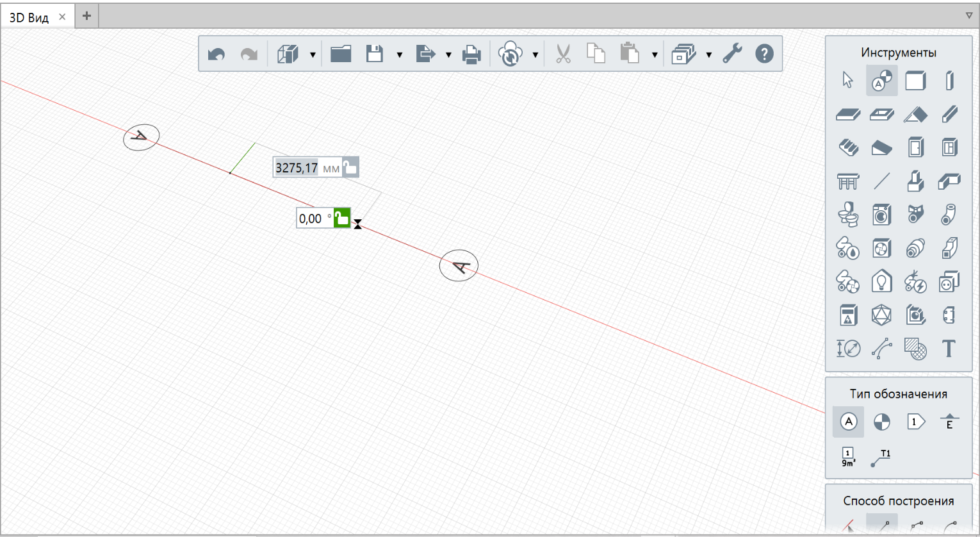Screen dimensions: 980x537
Task: Open help with the question mark
Action: point(764,54)
